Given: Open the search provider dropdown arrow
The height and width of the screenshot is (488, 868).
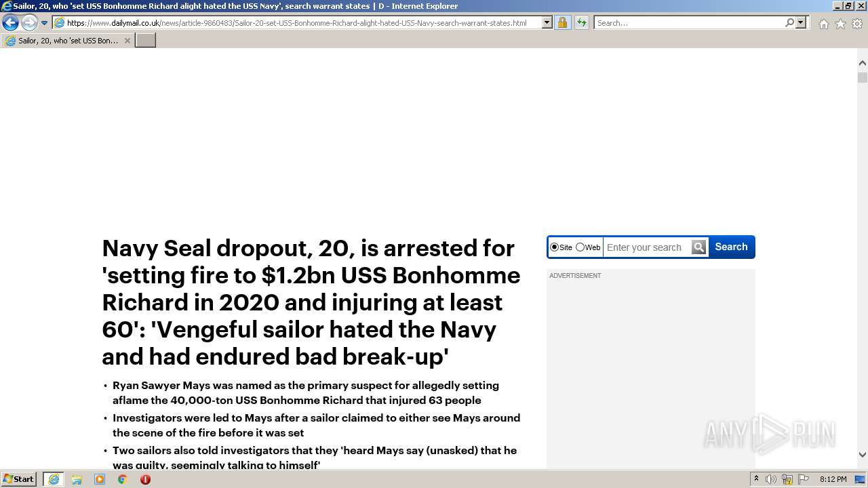Looking at the screenshot, I should (x=801, y=23).
